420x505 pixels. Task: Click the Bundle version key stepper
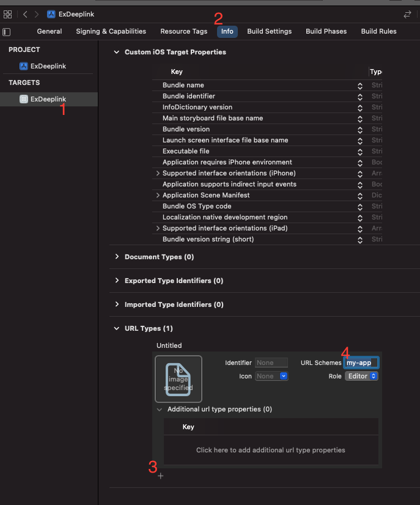click(360, 130)
